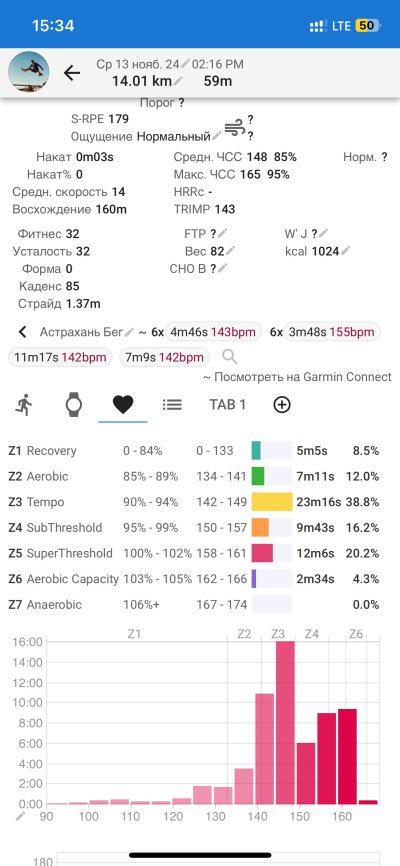Edit the activity date with the pencil icon
Image resolution: width=400 pixels, height=866 pixels.
186,64
